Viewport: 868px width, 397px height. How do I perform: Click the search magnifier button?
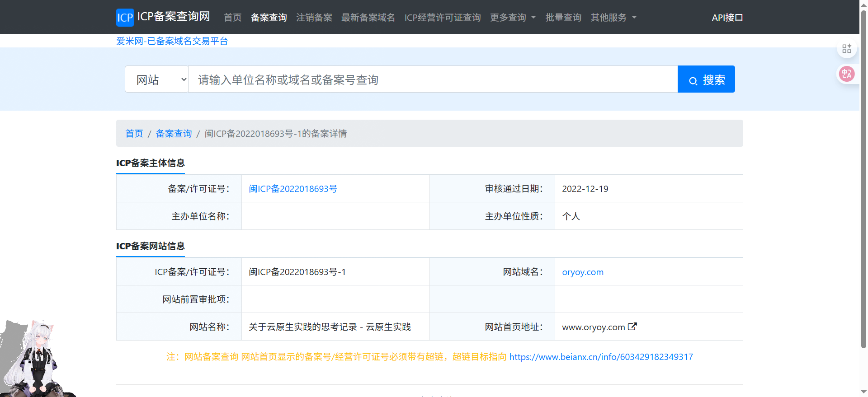tap(706, 79)
